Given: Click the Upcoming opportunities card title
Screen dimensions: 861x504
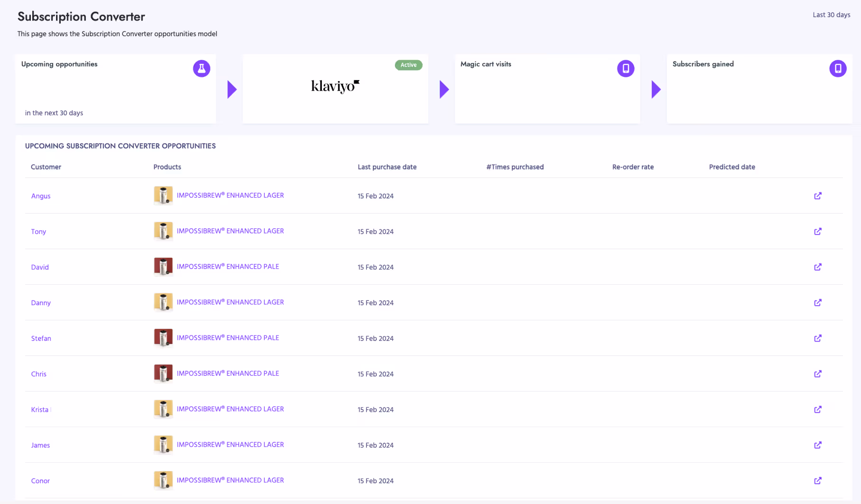Looking at the screenshot, I should [59, 64].
